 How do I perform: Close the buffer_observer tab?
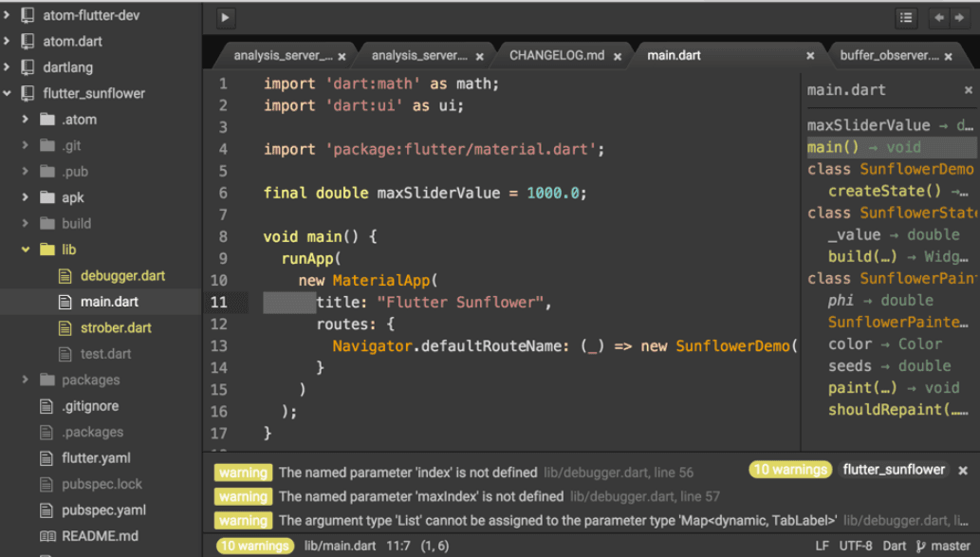(x=948, y=56)
